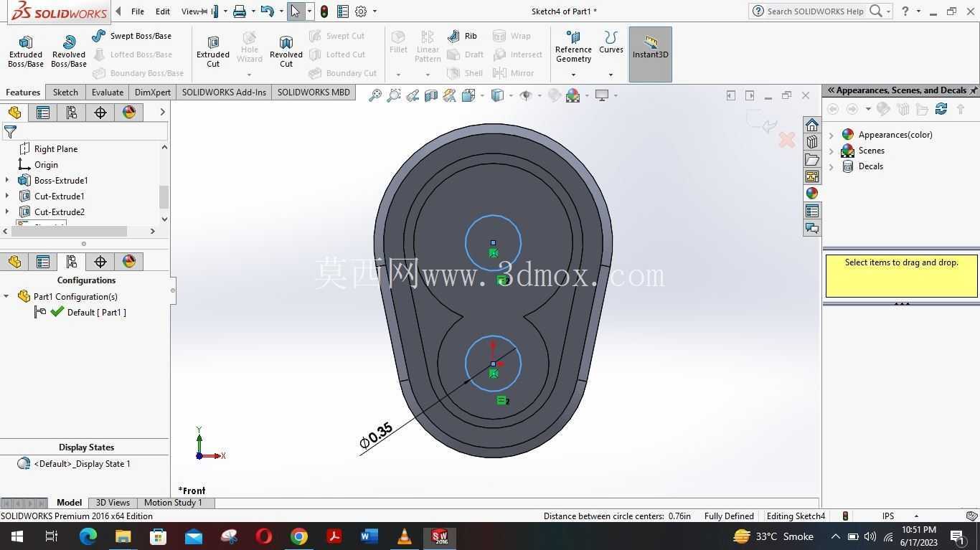Expand the Appearances(color) folder
980x550 pixels.
tap(831, 135)
